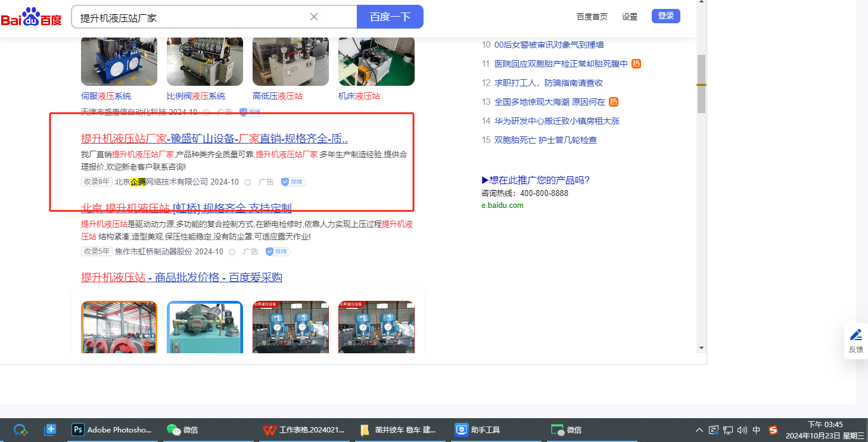Clear the search box with the X icon
Viewport: 868px width, 442px height.
tap(314, 17)
